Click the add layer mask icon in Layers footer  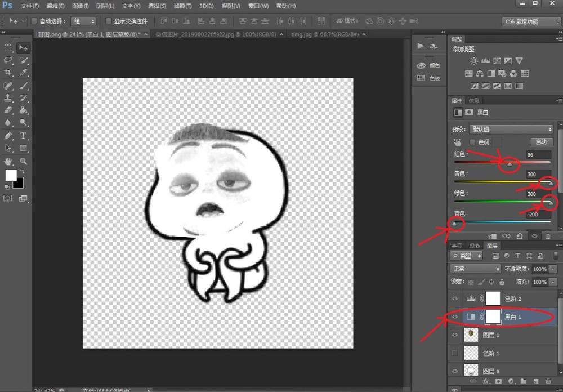pyautogui.click(x=498, y=381)
